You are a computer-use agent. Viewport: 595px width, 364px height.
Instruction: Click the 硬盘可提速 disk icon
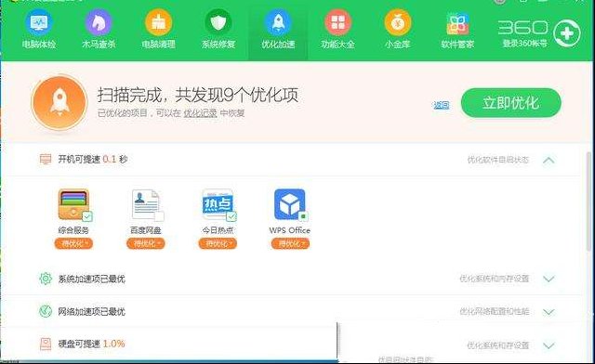click(46, 344)
